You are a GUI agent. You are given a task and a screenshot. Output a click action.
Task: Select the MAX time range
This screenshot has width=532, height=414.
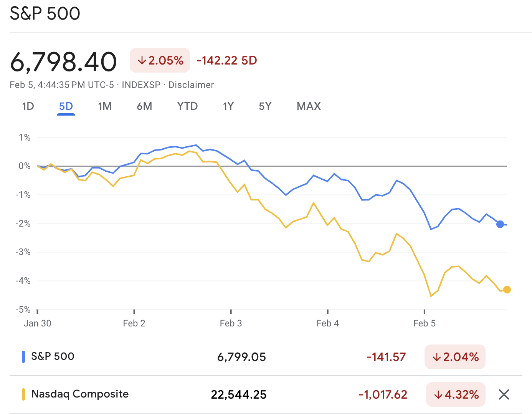(308, 106)
